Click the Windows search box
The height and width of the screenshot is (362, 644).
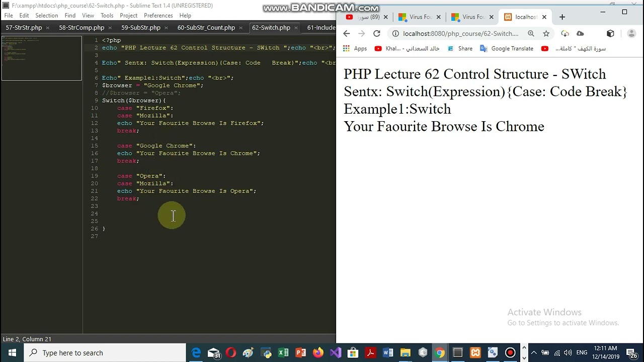105,353
